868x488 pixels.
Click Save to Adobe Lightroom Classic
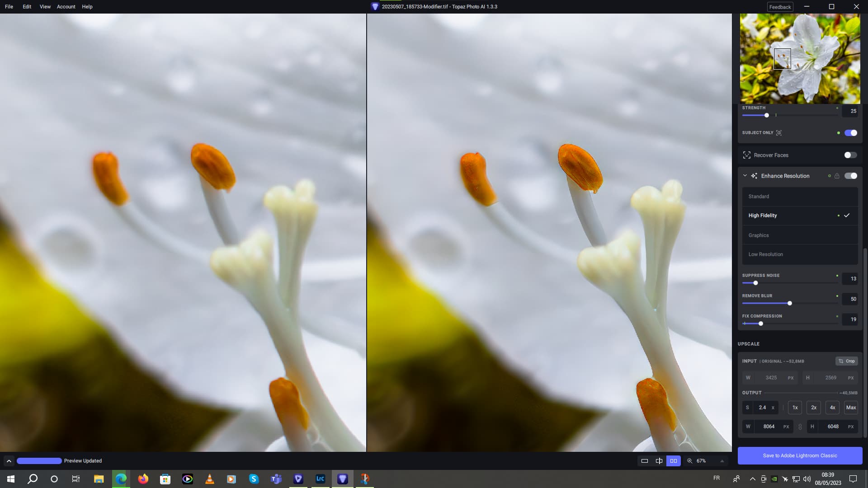[800, 455]
